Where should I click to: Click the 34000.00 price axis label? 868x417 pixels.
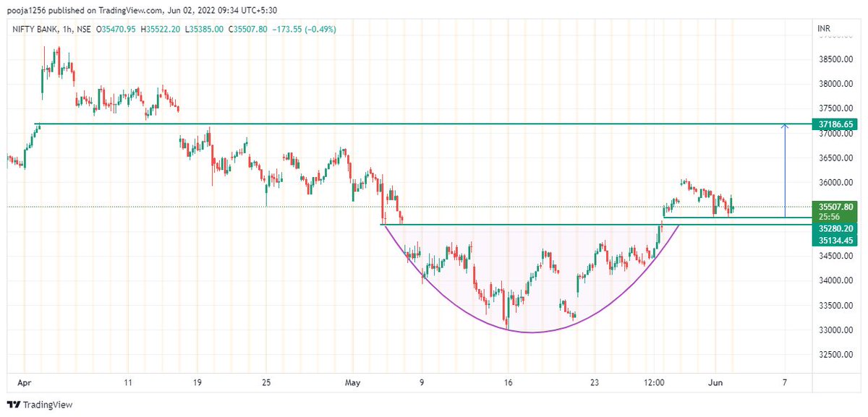835,281
